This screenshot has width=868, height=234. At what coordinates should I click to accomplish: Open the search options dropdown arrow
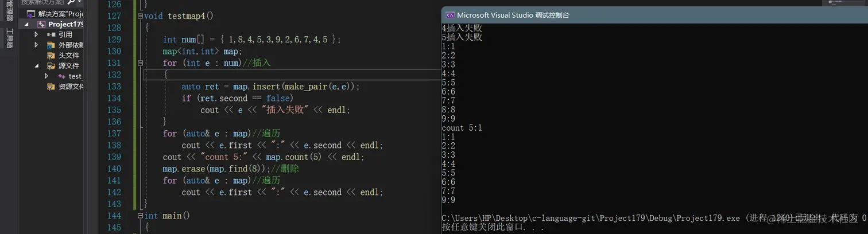coord(80,2)
